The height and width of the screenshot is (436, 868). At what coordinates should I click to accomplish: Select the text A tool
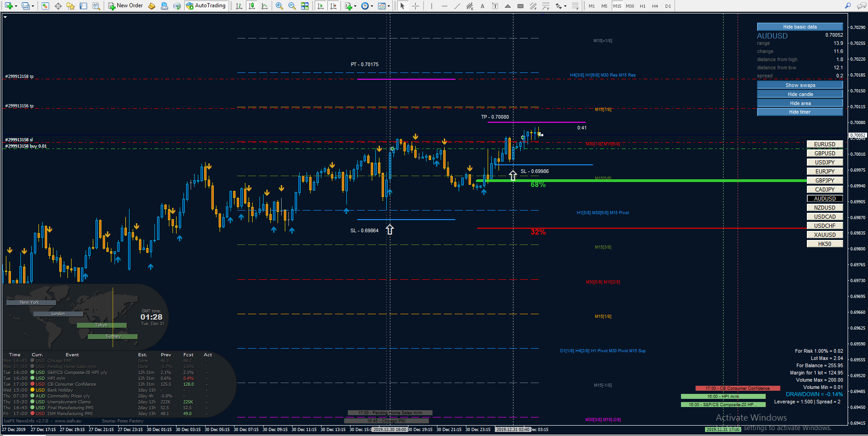(482, 6)
